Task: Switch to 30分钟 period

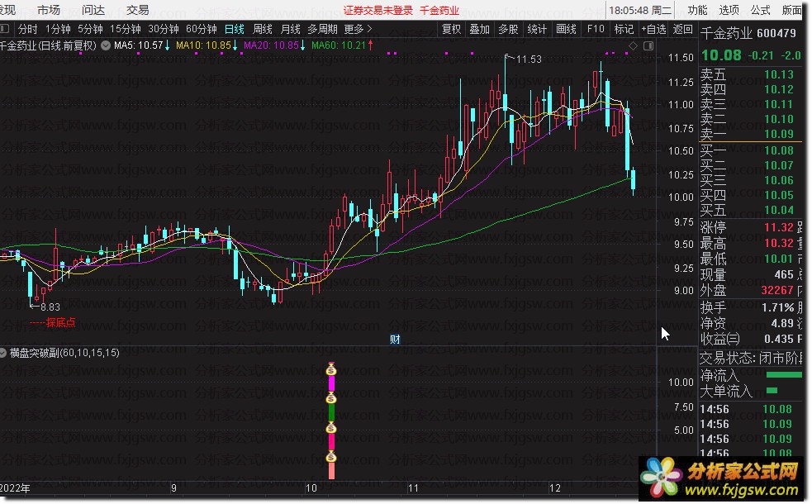Action: [x=164, y=29]
